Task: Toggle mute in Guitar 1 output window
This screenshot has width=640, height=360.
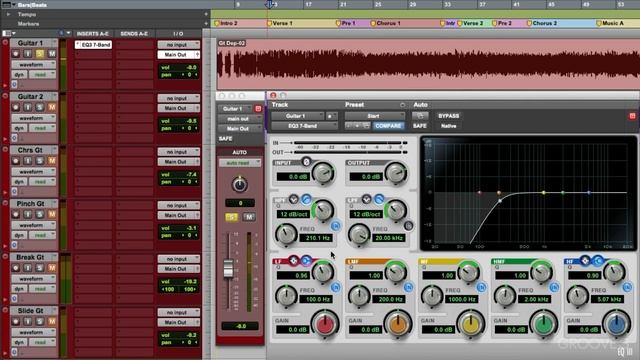Action: point(249,217)
